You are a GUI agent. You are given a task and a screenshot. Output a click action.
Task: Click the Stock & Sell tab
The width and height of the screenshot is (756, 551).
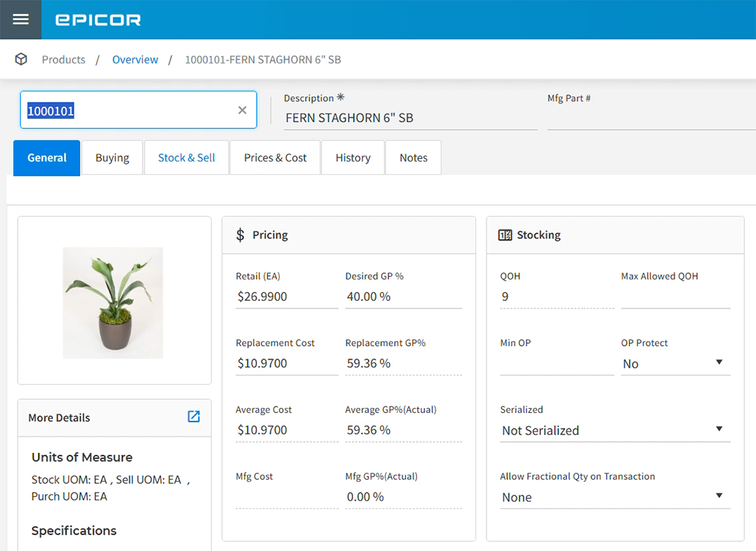(186, 157)
